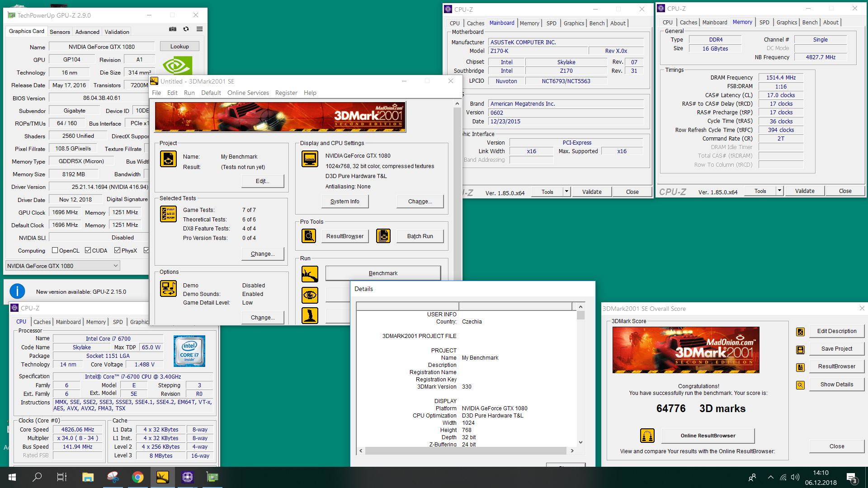Open the Default menu in 3DMark2001
The image size is (868, 488).
click(211, 93)
